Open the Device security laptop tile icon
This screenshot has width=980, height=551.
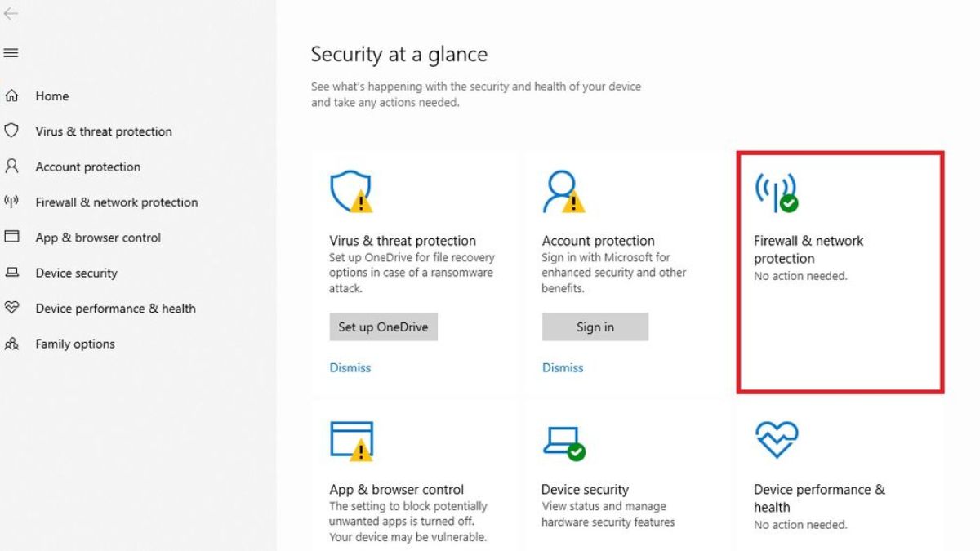563,441
